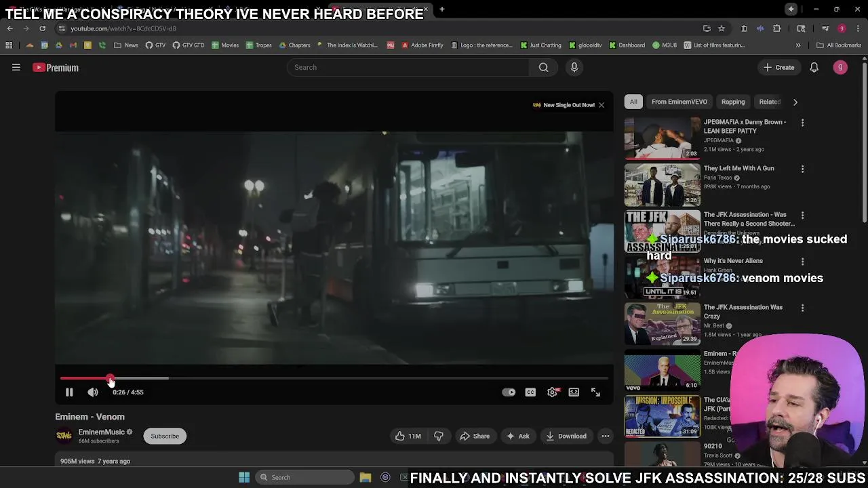Start voice search with the microphone icon
Viewport: 868px width, 488px height.
(574, 67)
